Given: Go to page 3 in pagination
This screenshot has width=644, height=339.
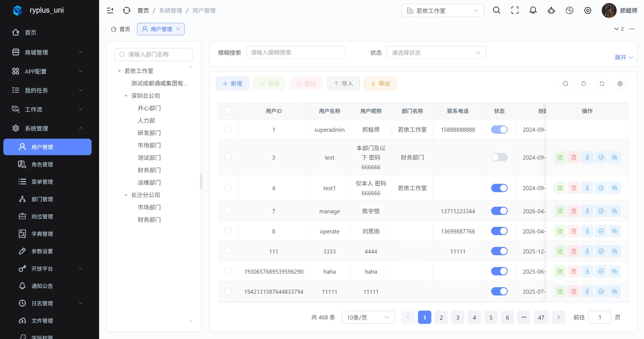Looking at the screenshot, I should (x=458, y=317).
